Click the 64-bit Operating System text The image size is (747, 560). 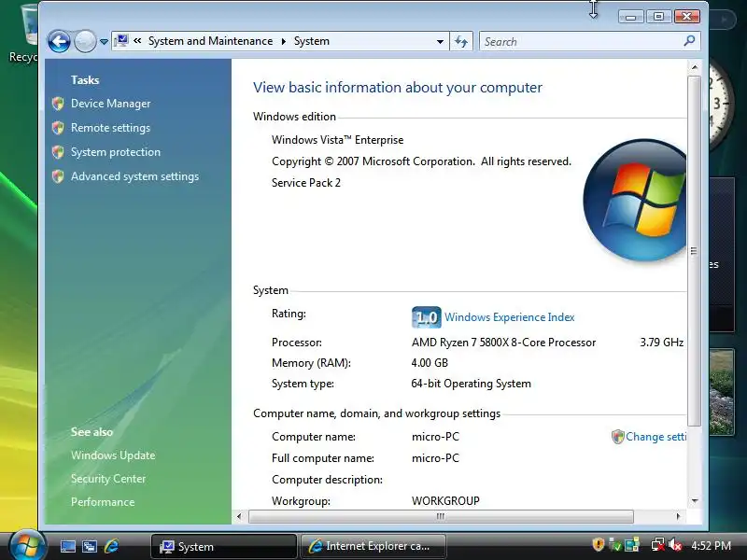pos(471,384)
